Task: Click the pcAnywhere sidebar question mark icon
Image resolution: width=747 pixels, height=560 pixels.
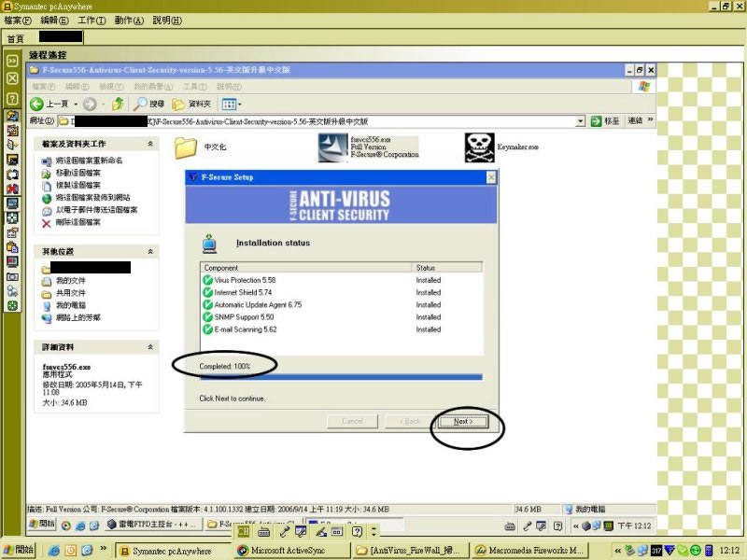Action: click(x=12, y=99)
